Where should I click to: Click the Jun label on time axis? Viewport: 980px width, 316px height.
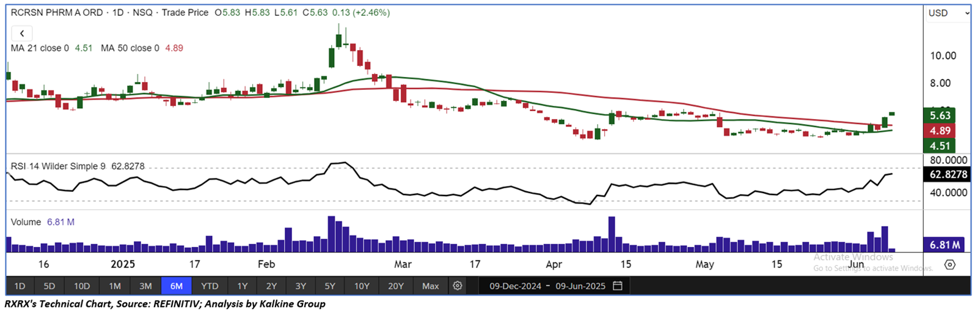[x=857, y=265]
